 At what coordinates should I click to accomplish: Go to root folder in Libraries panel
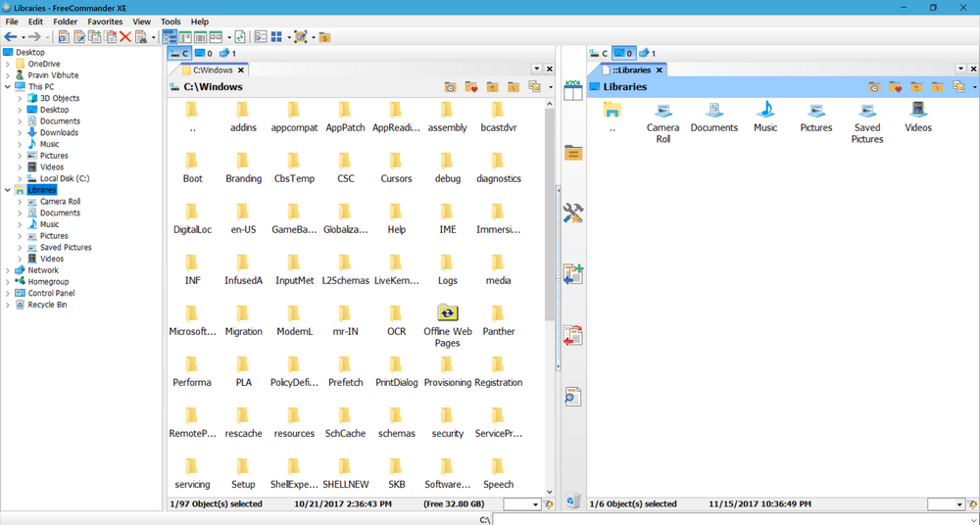[x=938, y=87]
